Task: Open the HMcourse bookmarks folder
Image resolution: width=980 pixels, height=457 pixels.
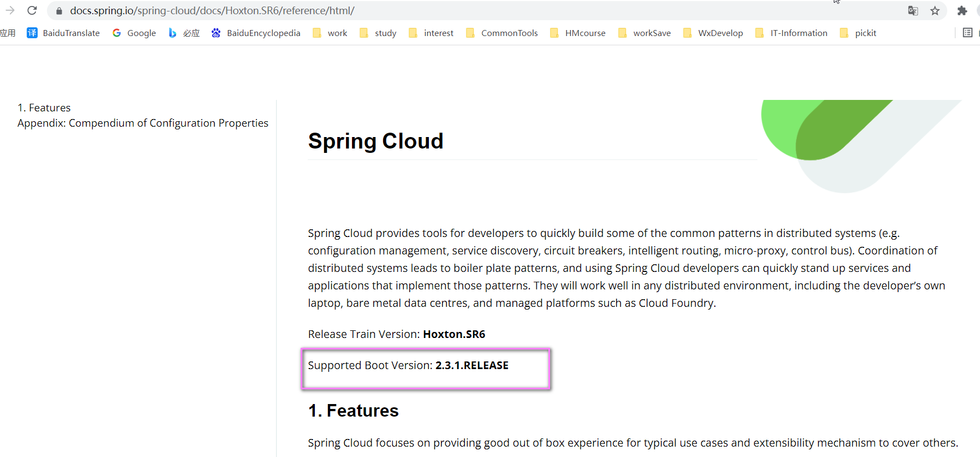Action: 578,33
